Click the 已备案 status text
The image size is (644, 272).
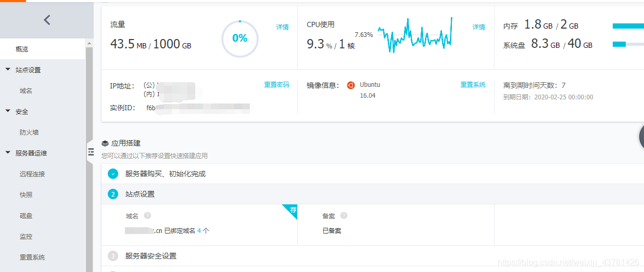click(x=332, y=231)
